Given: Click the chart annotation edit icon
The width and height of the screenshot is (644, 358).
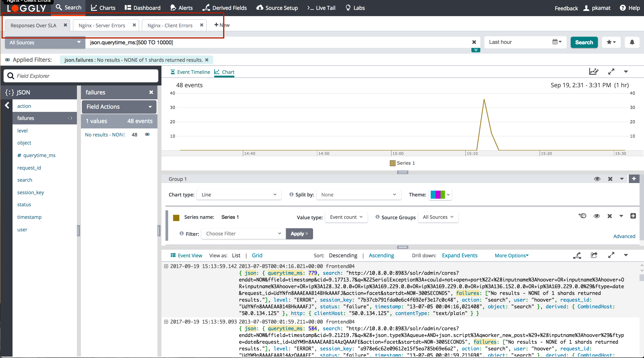Looking at the screenshot, I should click(593, 72).
